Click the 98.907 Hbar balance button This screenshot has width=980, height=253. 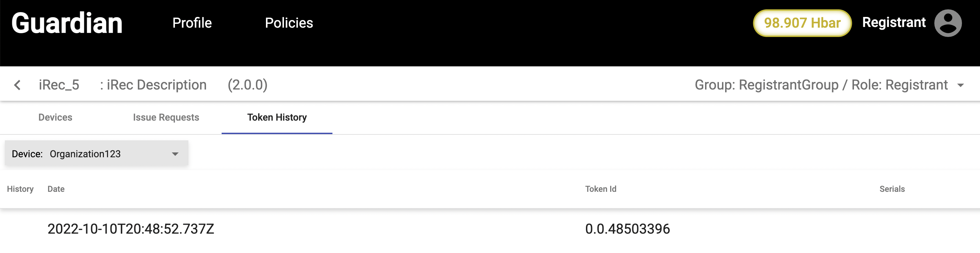click(802, 23)
